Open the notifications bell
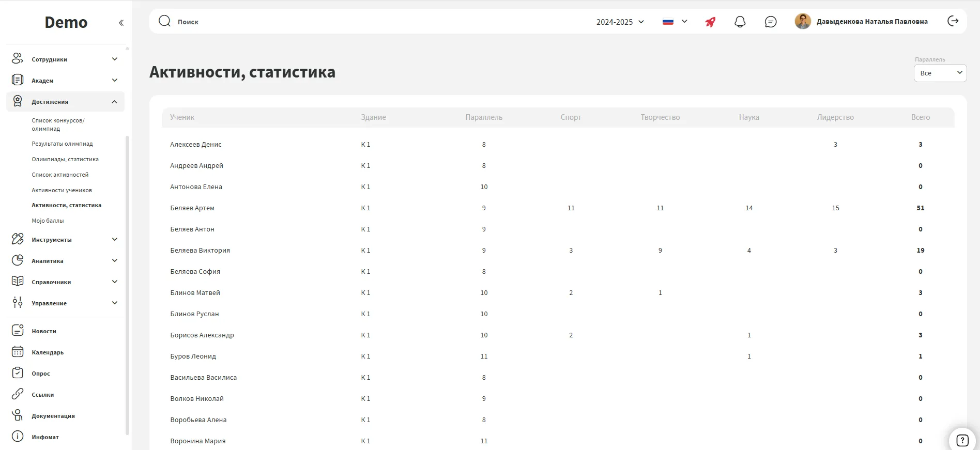 point(740,22)
